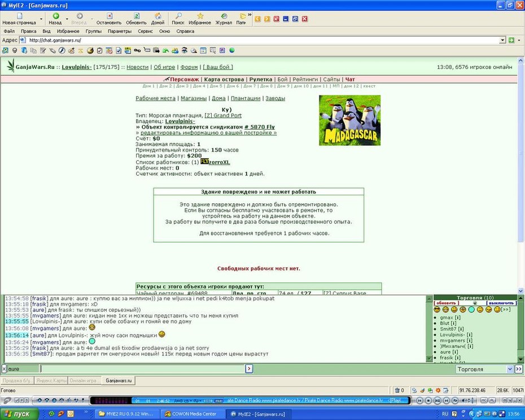Open the Журнал (History) toolbar icon
This screenshot has height=420, width=525.
pyautogui.click(x=224, y=19)
